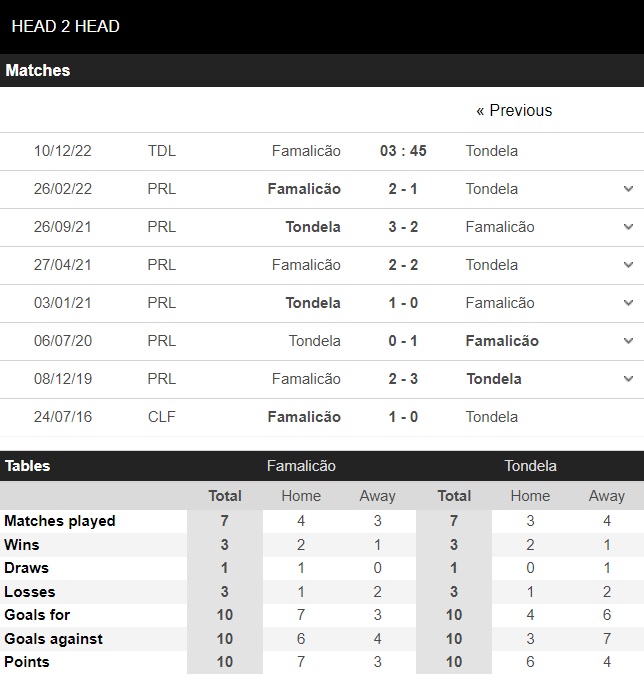Expand the 08/12/19 match chevron

click(628, 379)
